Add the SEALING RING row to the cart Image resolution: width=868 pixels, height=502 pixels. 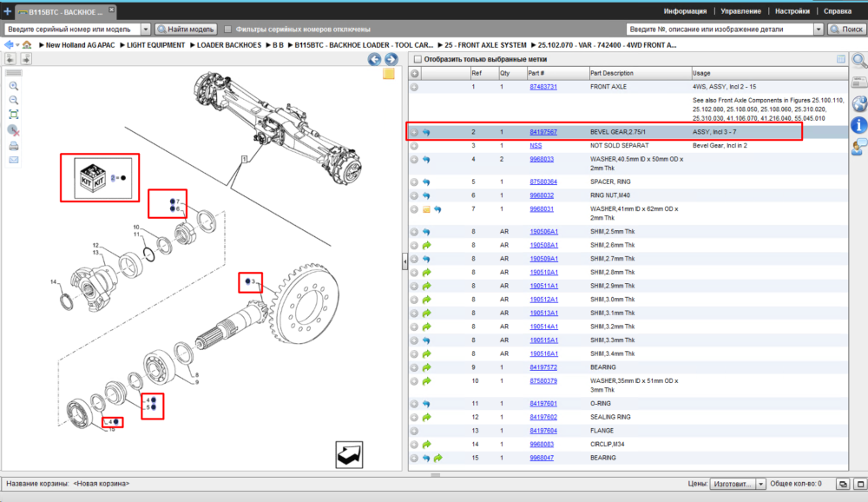pos(414,417)
